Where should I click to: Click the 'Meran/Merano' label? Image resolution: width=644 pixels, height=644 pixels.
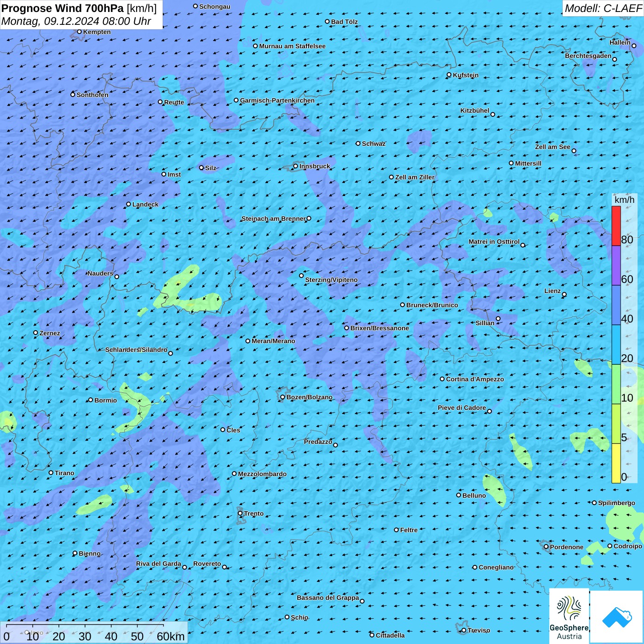pos(273,341)
